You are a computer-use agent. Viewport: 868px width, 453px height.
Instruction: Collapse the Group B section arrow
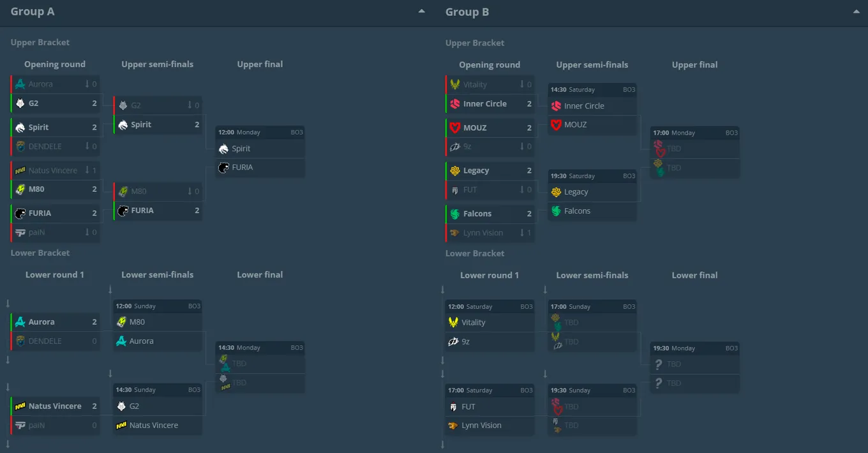856,11
